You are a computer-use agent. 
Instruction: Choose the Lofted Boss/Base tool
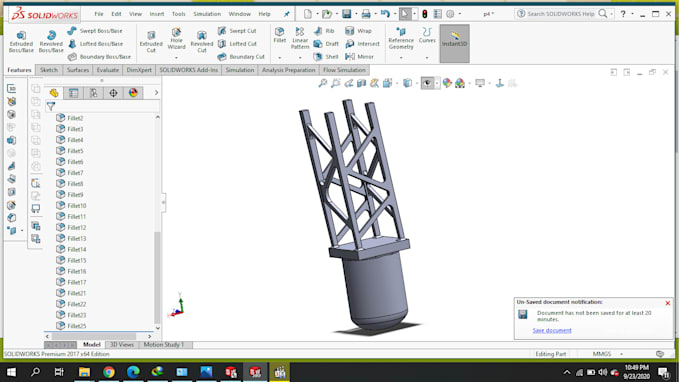coord(95,44)
